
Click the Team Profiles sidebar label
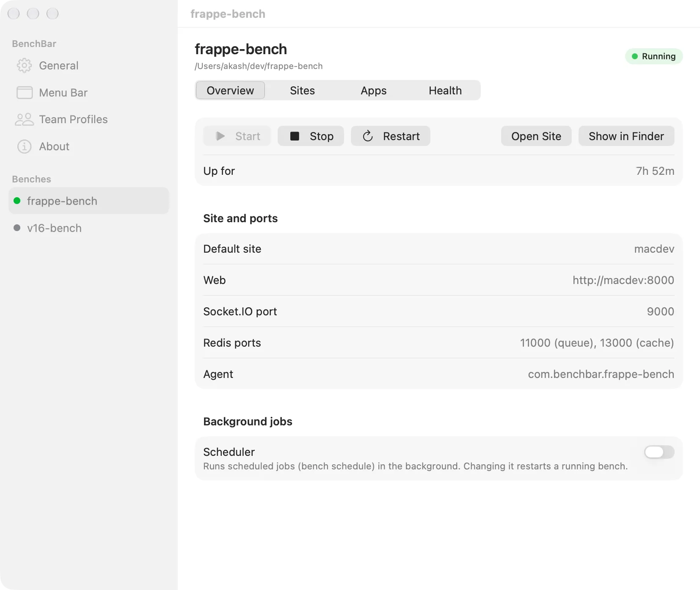coord(74,119)
